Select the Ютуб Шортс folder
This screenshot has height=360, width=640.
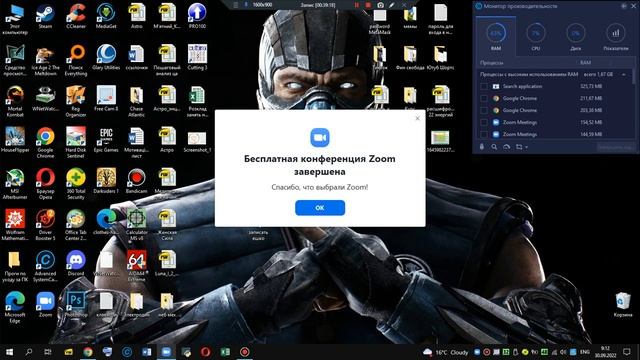[x=440, y=58]
